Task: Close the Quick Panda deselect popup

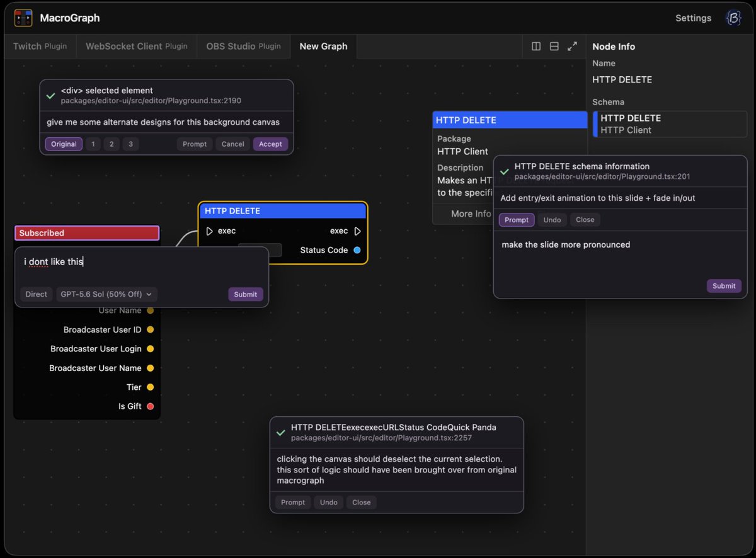Action: coord(362,503)
